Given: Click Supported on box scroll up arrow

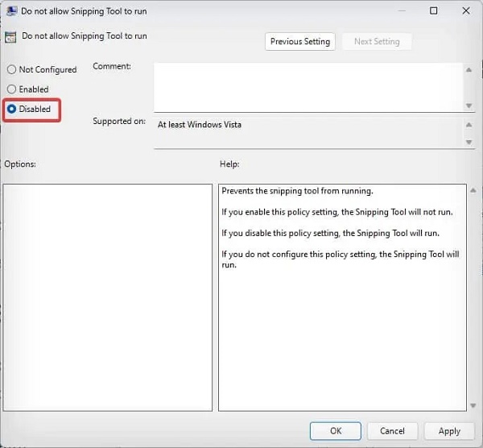Looking at the screenshot, I should click(x=469, y=125).
